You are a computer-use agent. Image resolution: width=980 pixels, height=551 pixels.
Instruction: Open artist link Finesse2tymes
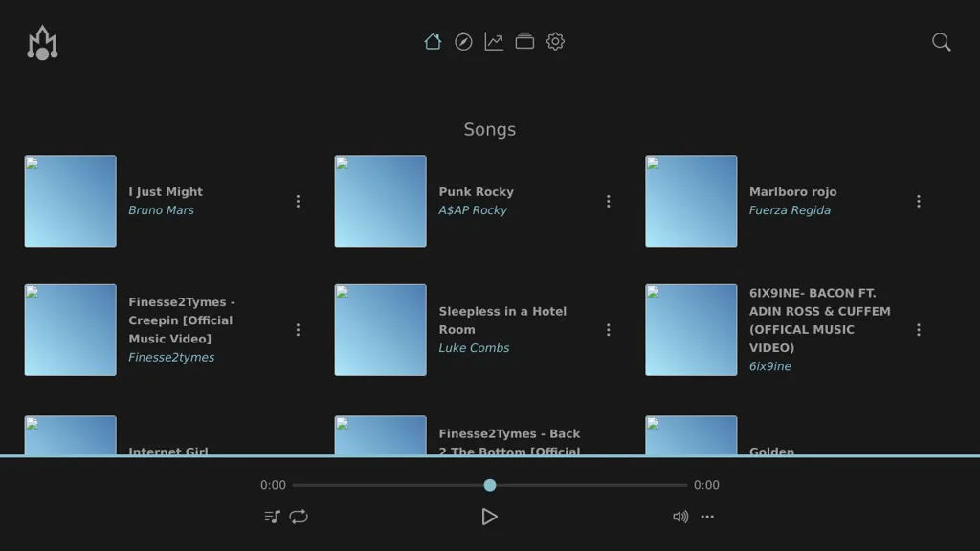[x=171, y=358]
